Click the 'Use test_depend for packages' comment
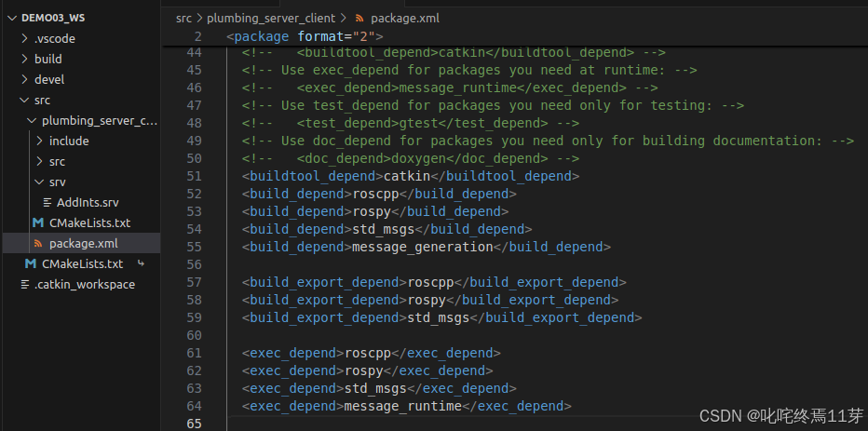868x431 pixels. (x=494, y=105)
